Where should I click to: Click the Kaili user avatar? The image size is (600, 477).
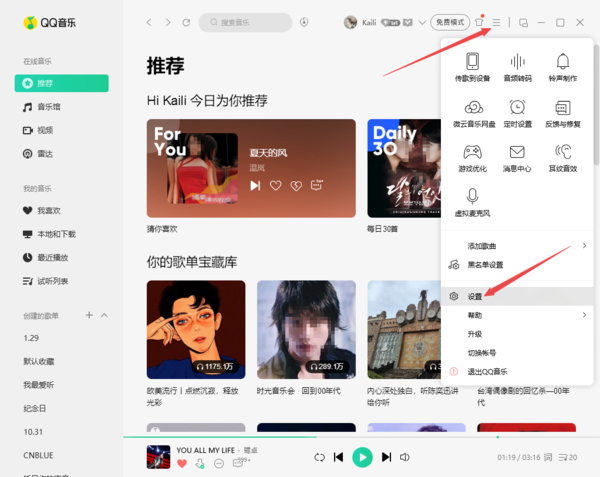350,22
